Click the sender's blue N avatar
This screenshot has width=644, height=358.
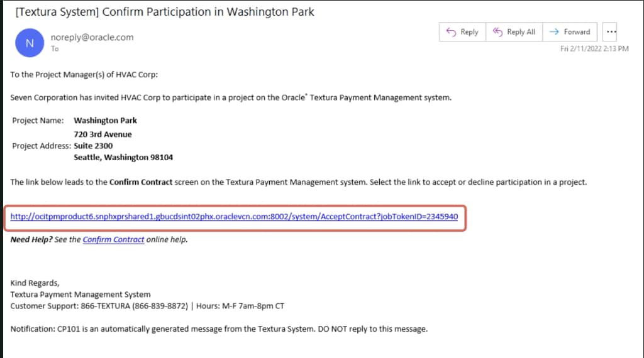coord(30,43)
